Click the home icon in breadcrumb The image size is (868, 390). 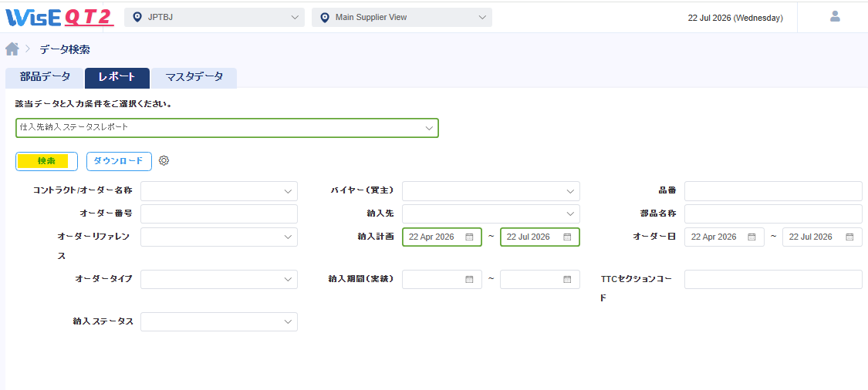click(12, 49)
